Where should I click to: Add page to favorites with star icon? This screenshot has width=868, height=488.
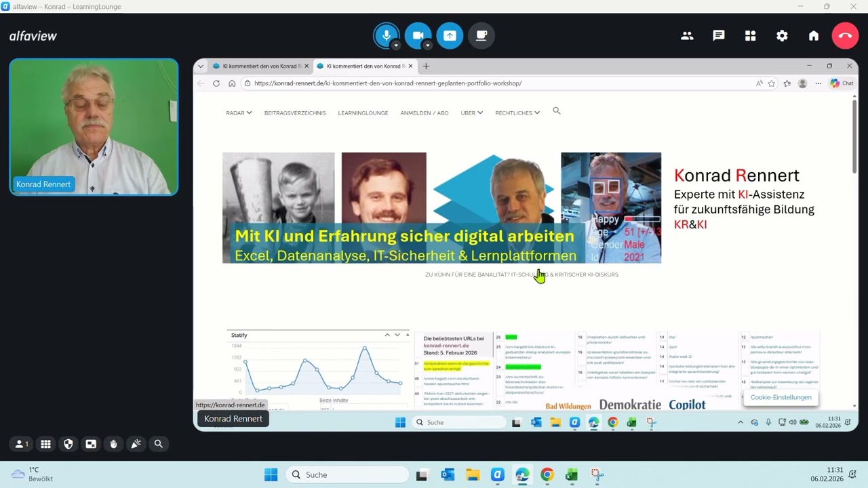click(772, 83)
